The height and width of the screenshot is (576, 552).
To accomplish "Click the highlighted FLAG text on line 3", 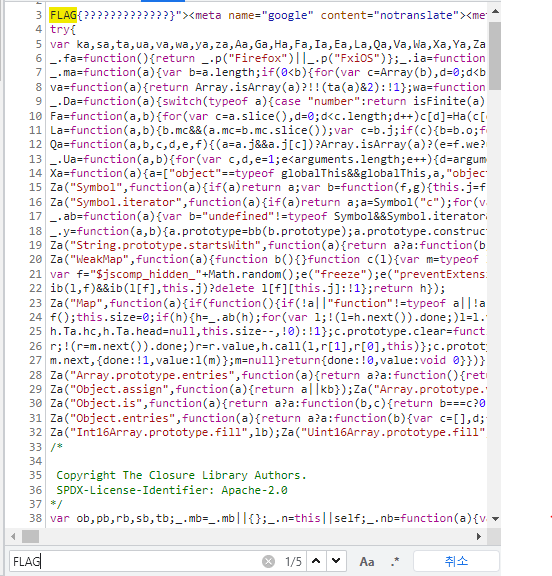I will pyautogui.click(x=63, y=15).
